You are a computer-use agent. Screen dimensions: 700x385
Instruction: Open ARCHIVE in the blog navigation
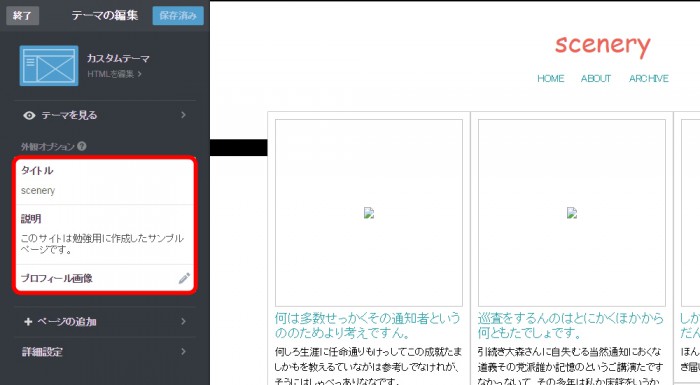coord(649,79)
